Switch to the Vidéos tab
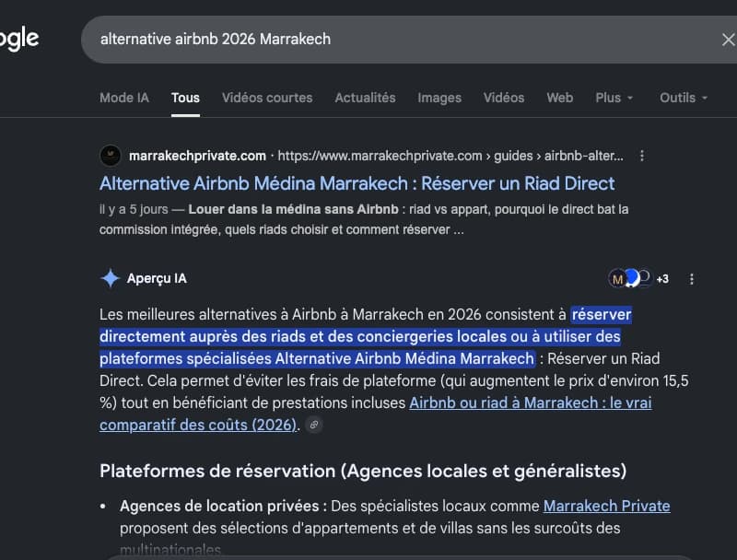 (x=504, y=98)
